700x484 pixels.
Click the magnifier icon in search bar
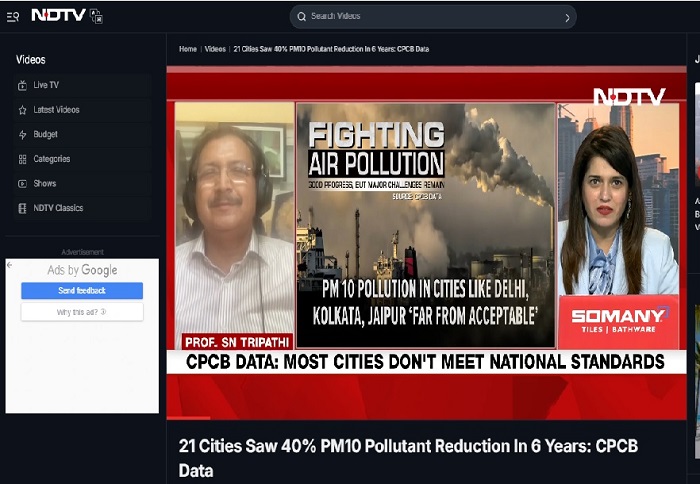(301, 16)
